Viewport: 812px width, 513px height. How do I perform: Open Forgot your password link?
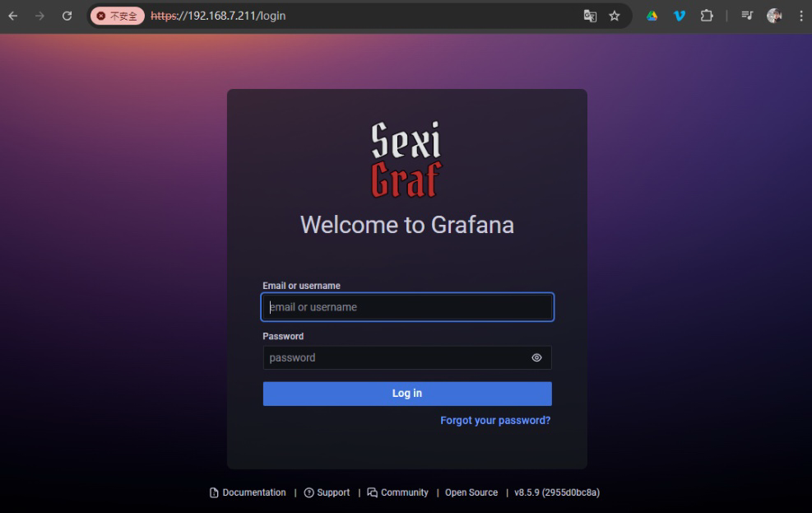tap(495, 420)
